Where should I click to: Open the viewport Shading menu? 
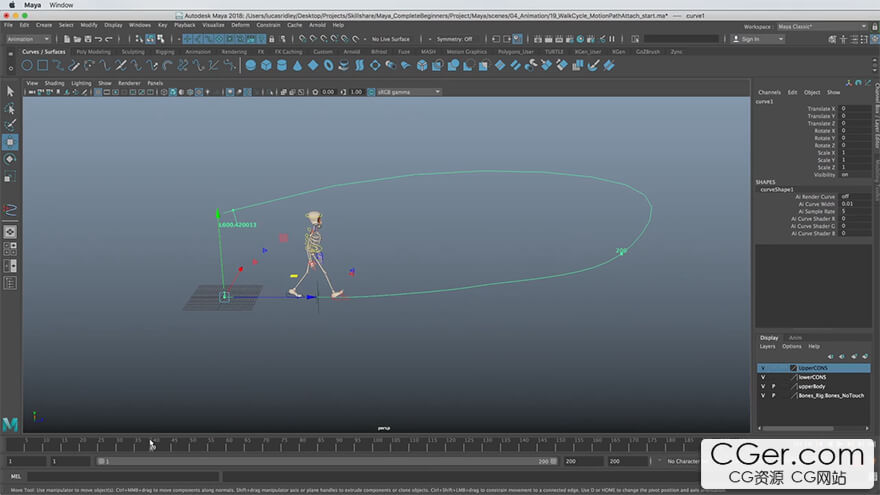click(x=54, y=83)
